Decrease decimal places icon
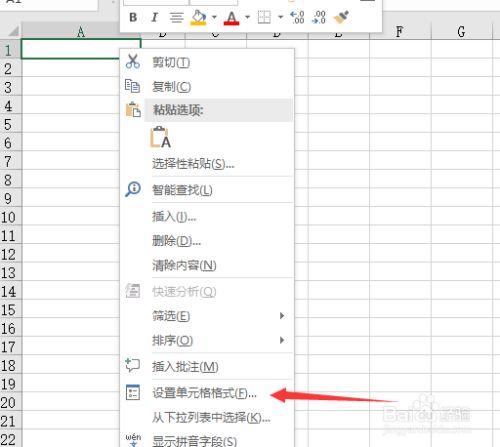500x447 pixels. pyautogui.click(x=319, y=17)
